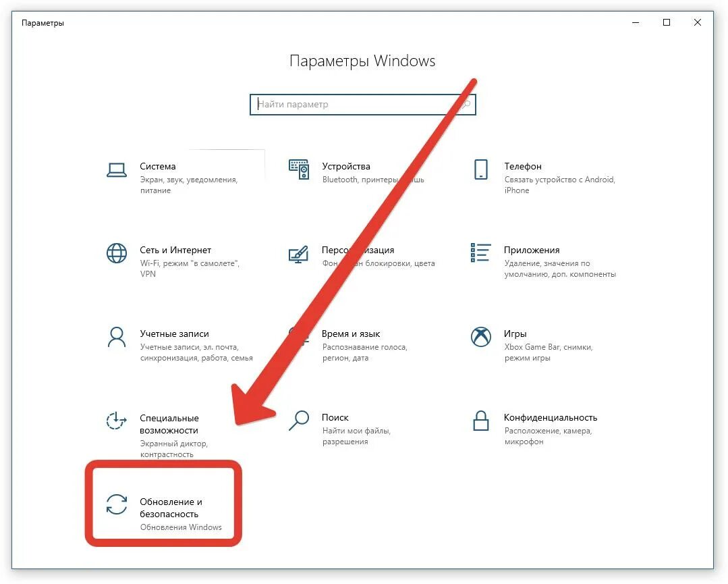Click the Параметры Windows heading
Screen dimensions: 728x584
tap(362, 61)
